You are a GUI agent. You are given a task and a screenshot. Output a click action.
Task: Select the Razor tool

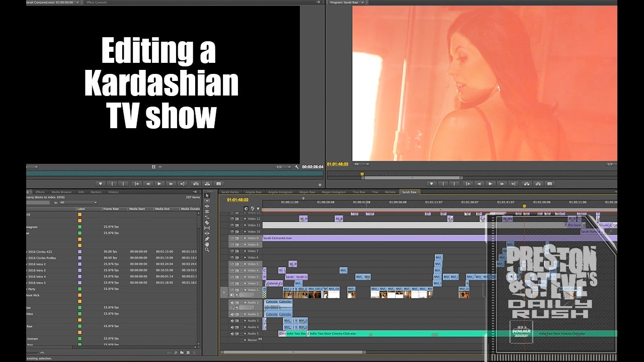point(207,222)
